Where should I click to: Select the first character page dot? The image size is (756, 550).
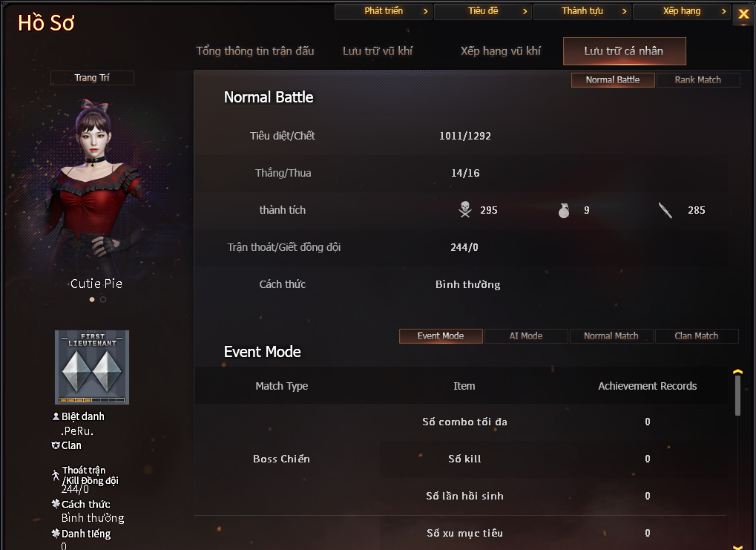[92, 300]
